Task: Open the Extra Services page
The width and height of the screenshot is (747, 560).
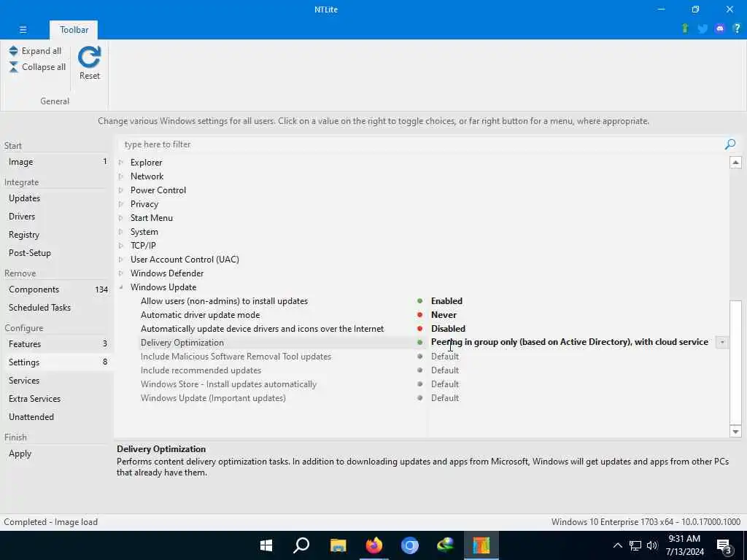Action: [57, 399]
